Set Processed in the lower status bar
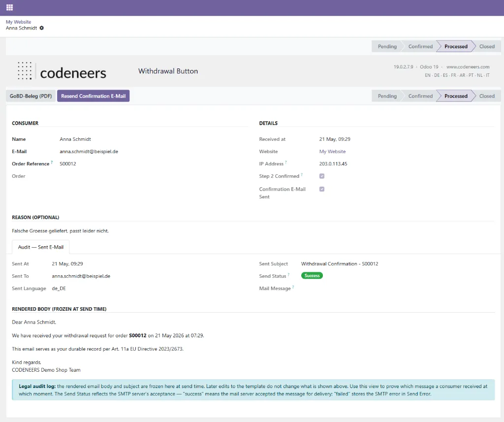 point(456,96)
